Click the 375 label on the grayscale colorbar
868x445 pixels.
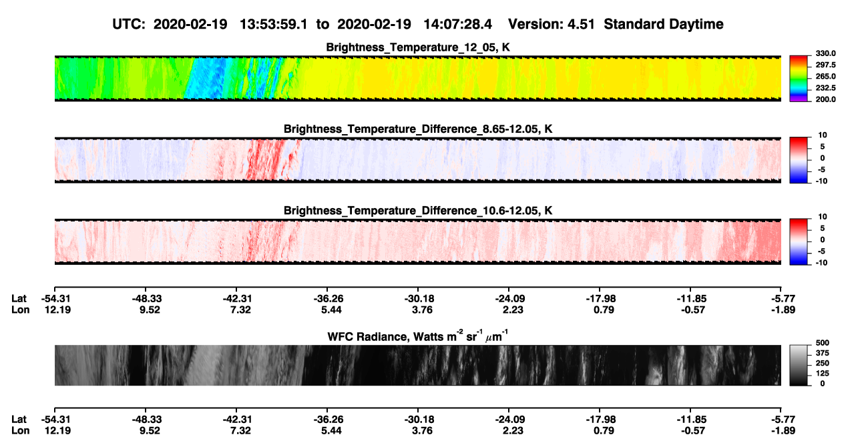(821, 354)
